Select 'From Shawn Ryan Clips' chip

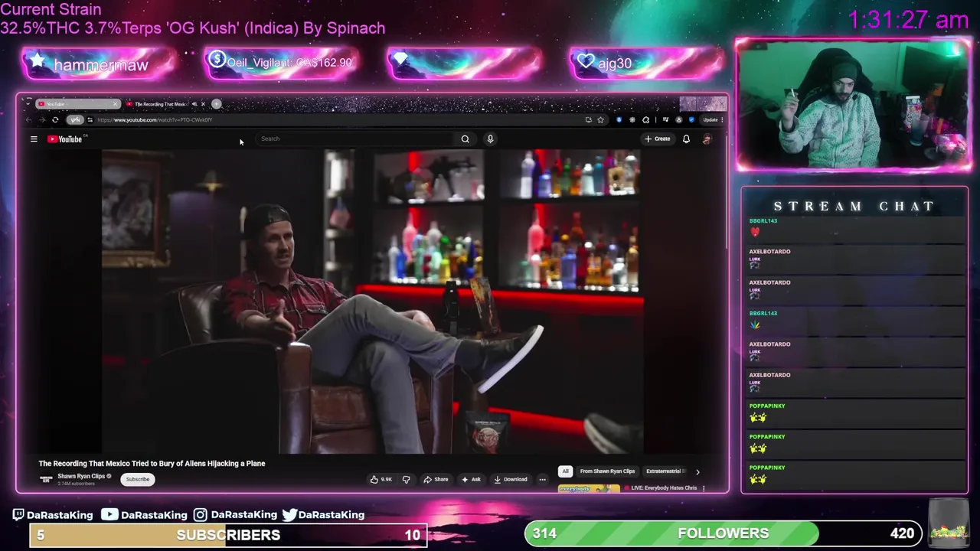pyautogui.click(x=607, y=471)
